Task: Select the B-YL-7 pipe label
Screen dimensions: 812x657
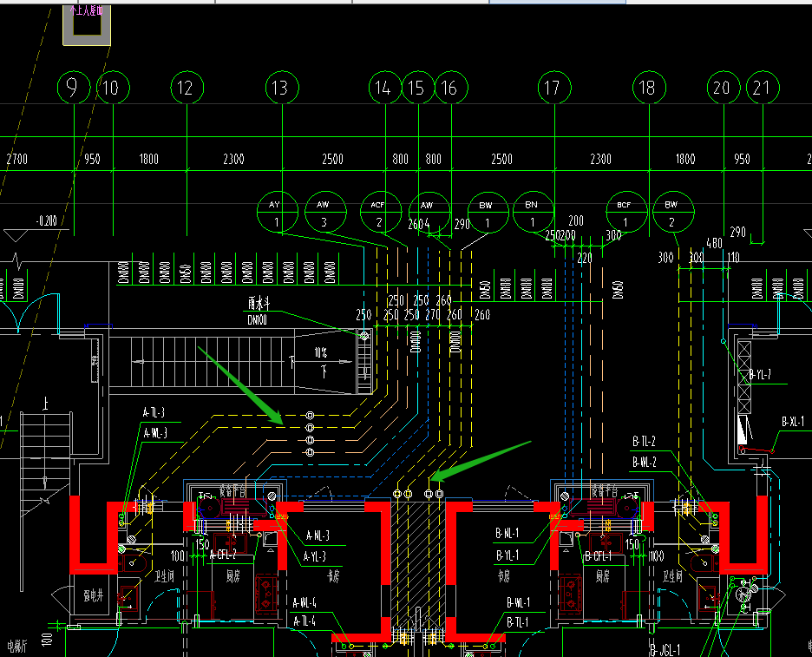Action: coord(760,375)
